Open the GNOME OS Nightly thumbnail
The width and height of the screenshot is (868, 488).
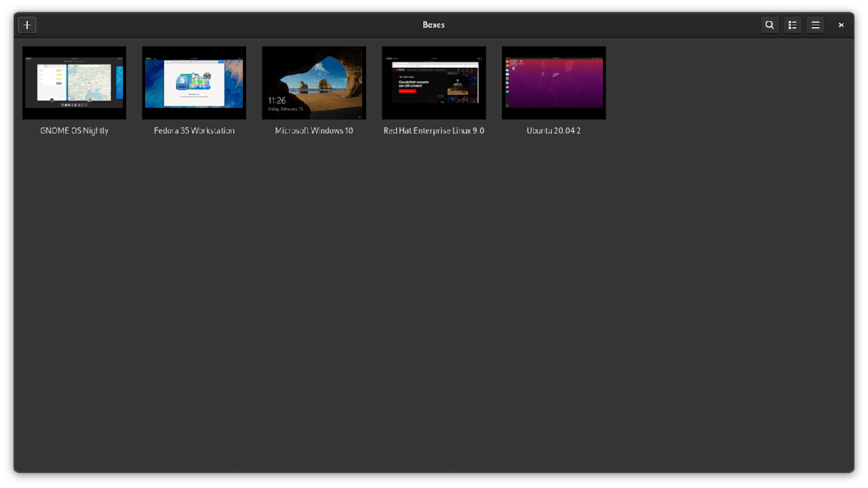75,83
